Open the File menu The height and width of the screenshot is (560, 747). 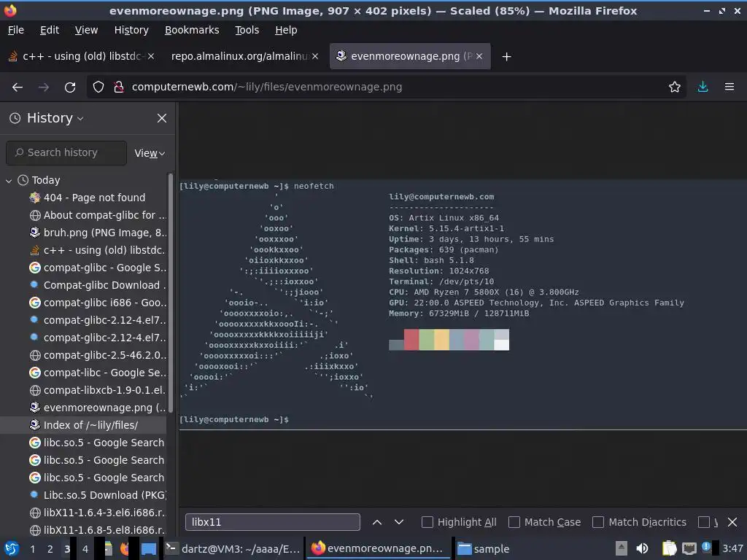pyautogui.click(x=16, y=30)
